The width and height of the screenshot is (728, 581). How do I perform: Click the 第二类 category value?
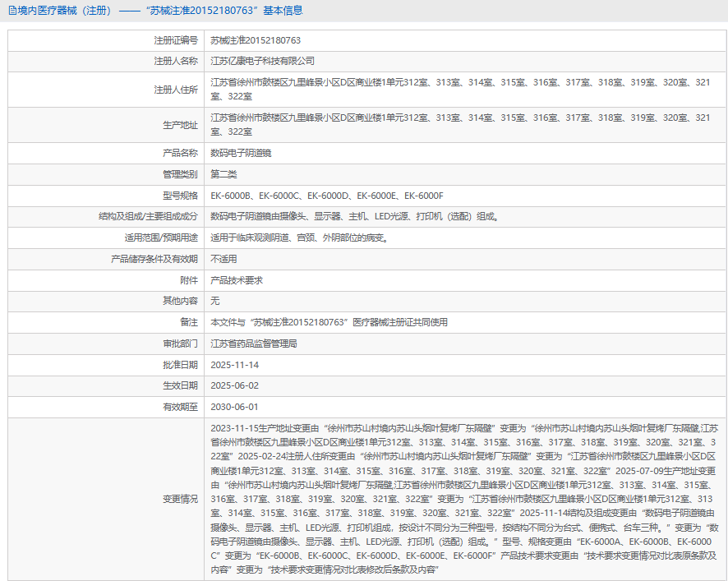tap(223, 174)
